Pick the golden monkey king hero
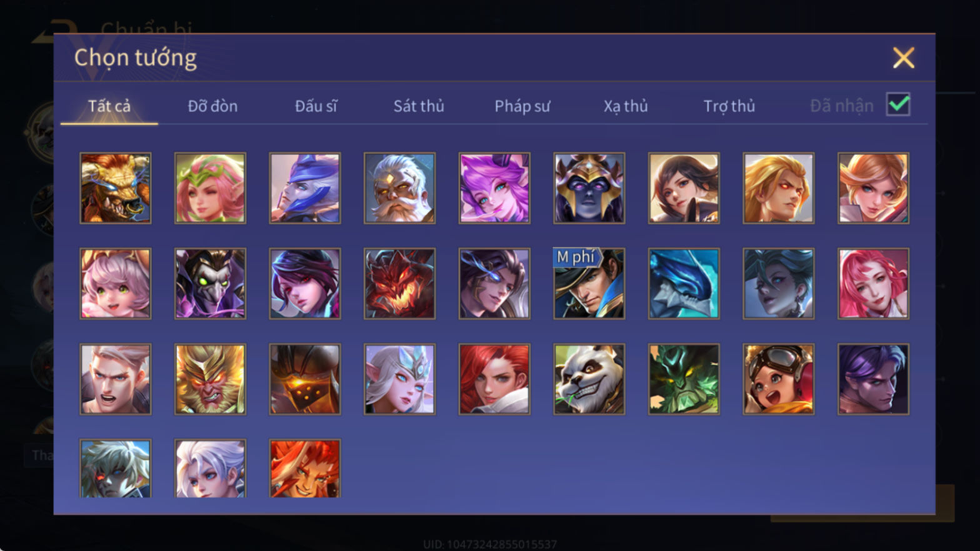980x551 pixels. point(210,379)
